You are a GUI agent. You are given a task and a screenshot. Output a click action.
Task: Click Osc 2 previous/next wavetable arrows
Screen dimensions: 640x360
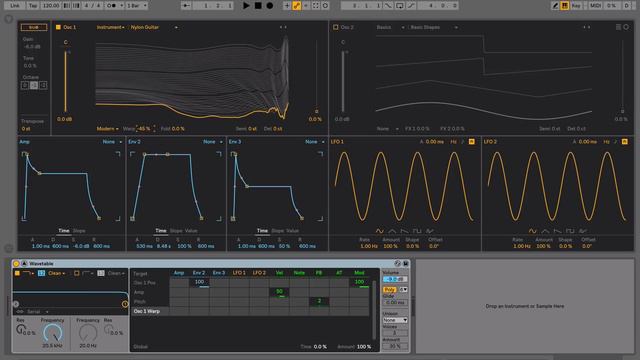[587, 27]
